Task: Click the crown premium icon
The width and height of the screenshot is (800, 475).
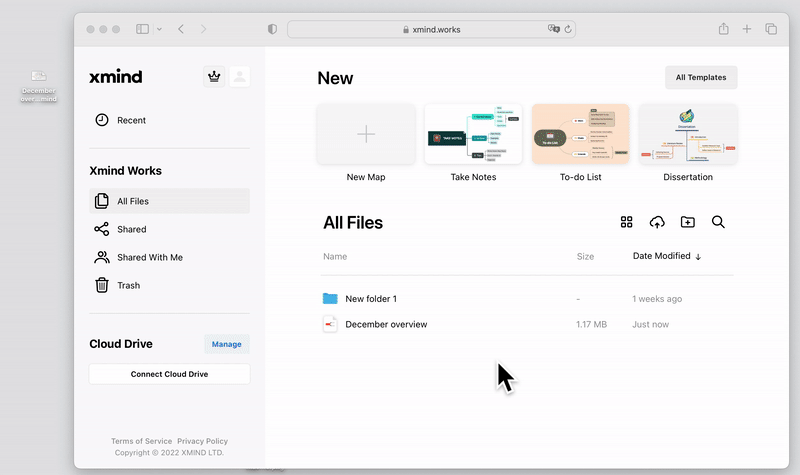Action: pyautogui.click(x=214, y=77)
